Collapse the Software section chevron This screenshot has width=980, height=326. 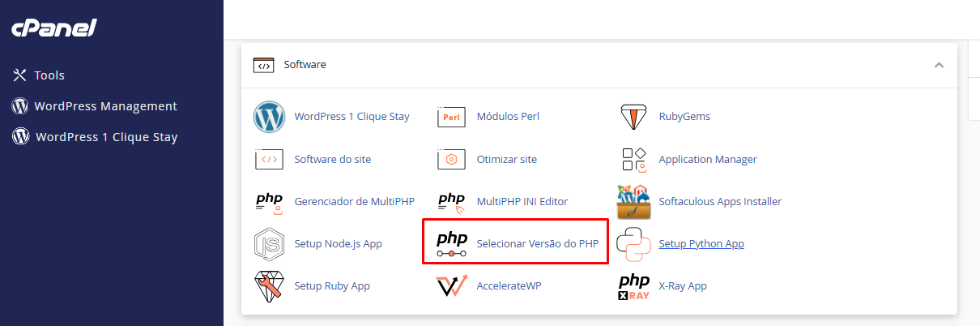coord(939,65)
